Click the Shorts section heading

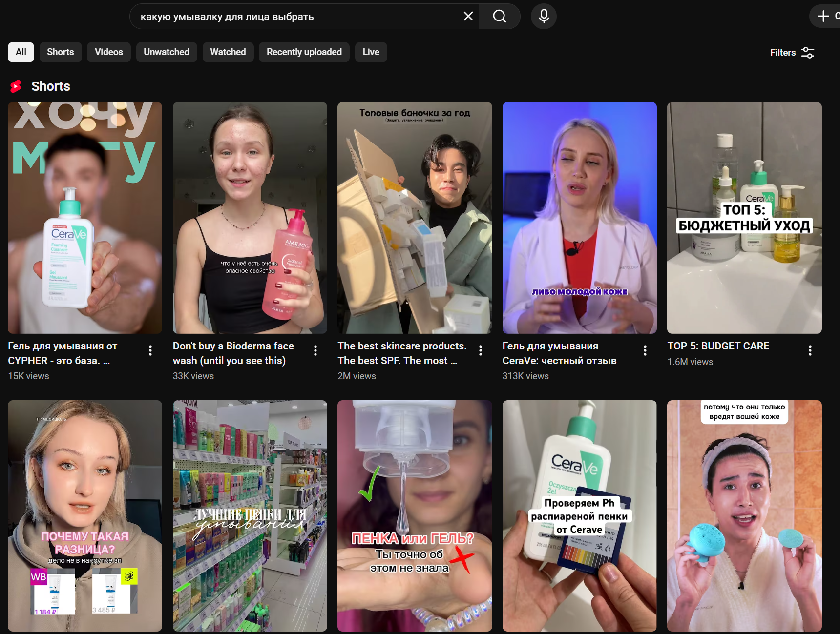51,86
